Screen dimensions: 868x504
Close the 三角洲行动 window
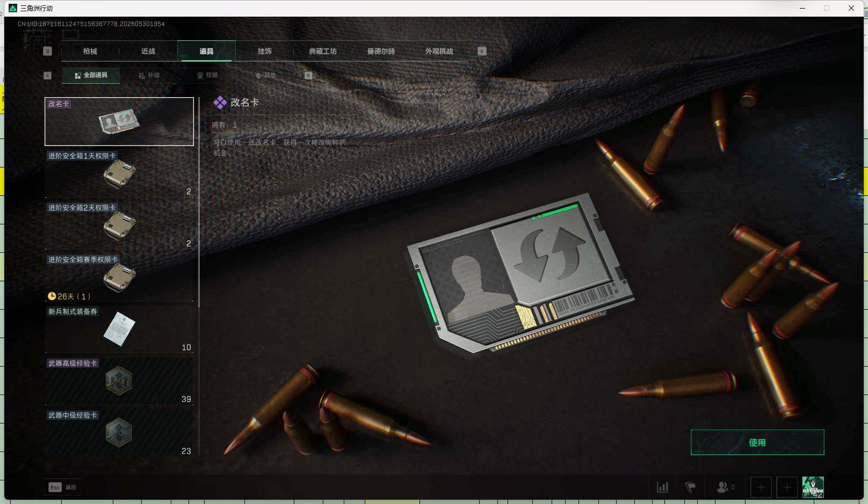tap(851, 8)
